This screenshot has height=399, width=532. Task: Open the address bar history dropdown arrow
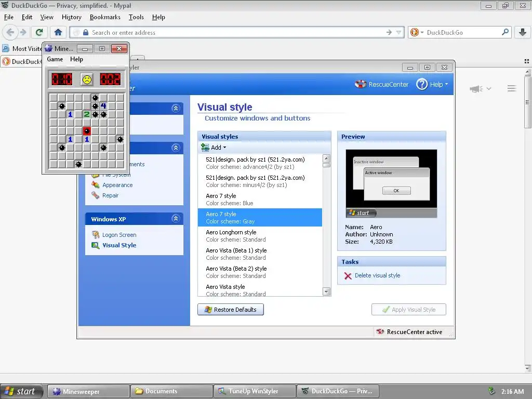398,33
